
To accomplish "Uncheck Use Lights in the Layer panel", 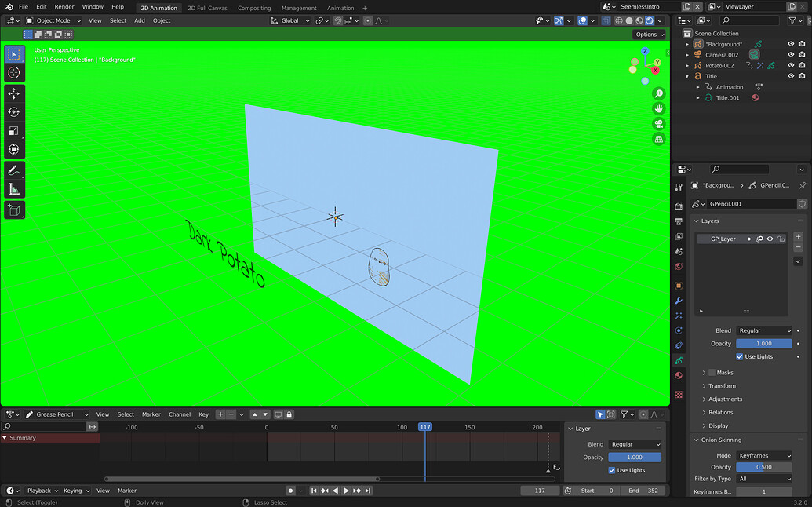I will [611, 470].
